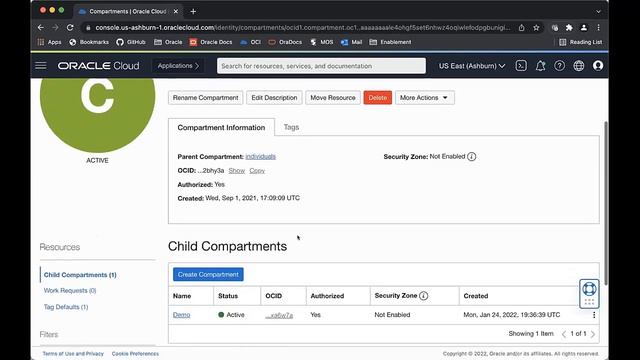This screenshot has height=360, width=640.
Task: Click the Rename Compartment button
Action: coord(205,98)
